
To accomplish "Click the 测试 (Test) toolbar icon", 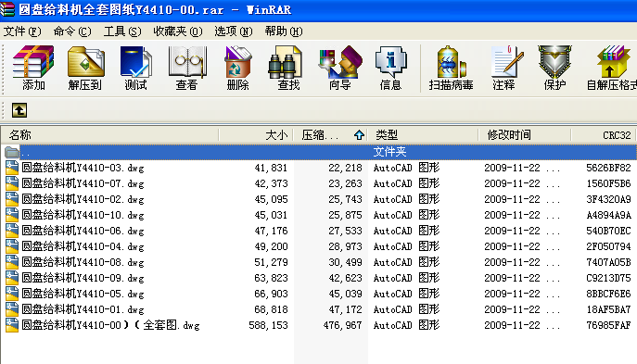I will (136, 62).
